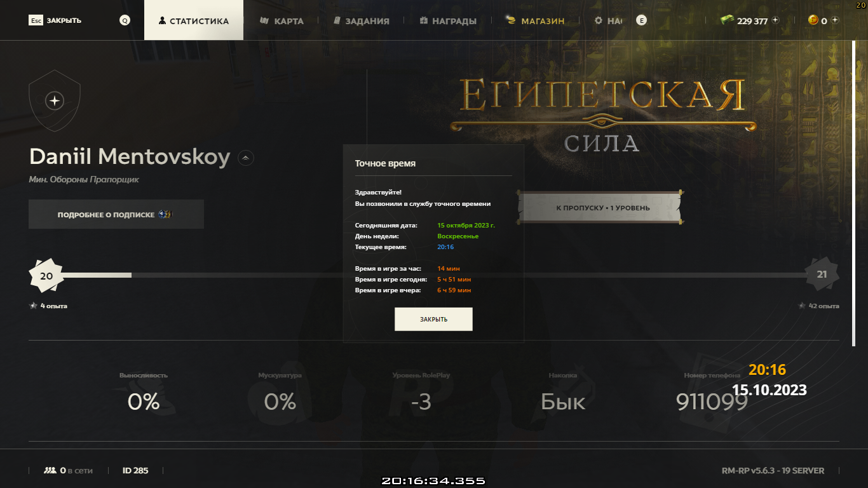Click the К пропуску 1 уровень scroll button

[600, 207]
